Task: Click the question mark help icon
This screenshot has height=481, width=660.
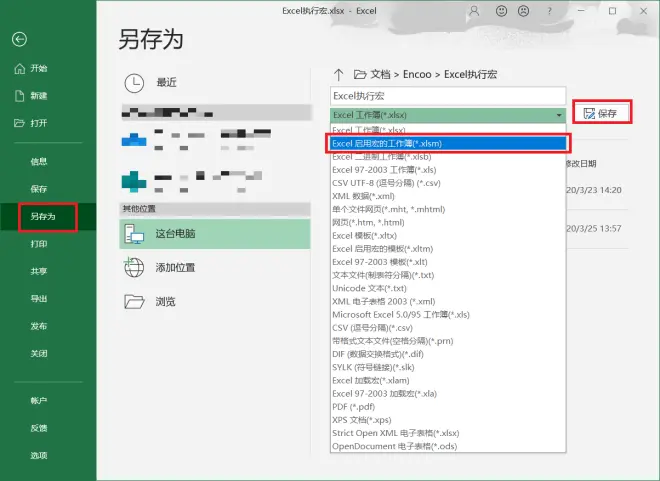Action: (x=549, y=11)
